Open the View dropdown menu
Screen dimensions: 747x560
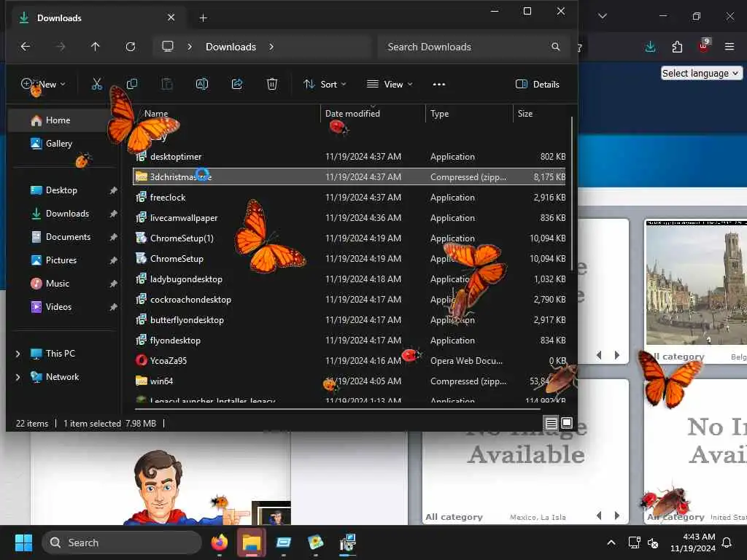(x=390, y=85)
